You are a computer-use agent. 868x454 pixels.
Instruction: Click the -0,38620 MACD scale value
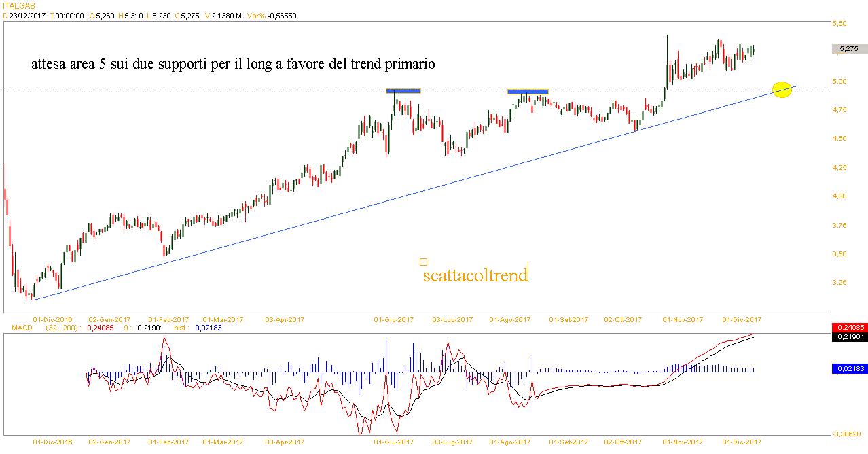[x=847, y=434]
